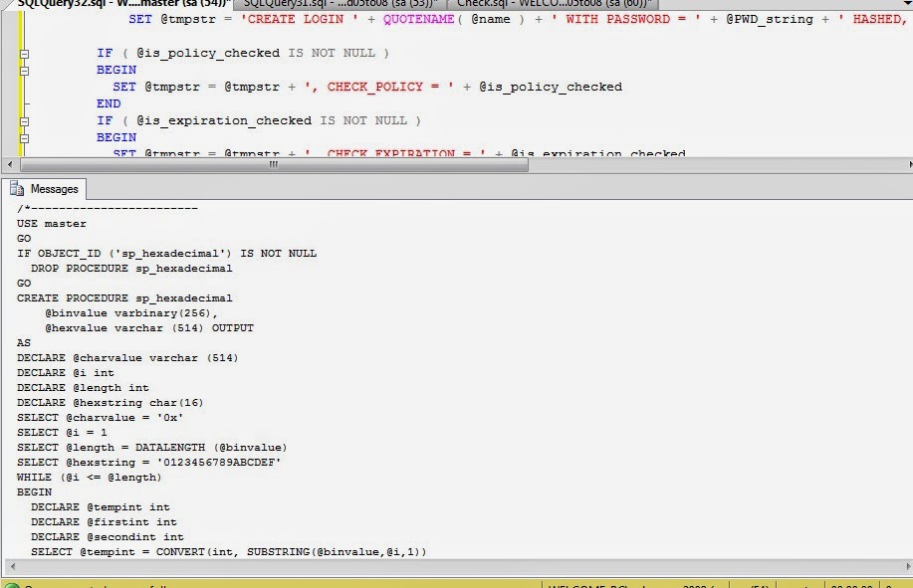Click the 'SELECT @i = 1' line

click(x=62, y=433)
